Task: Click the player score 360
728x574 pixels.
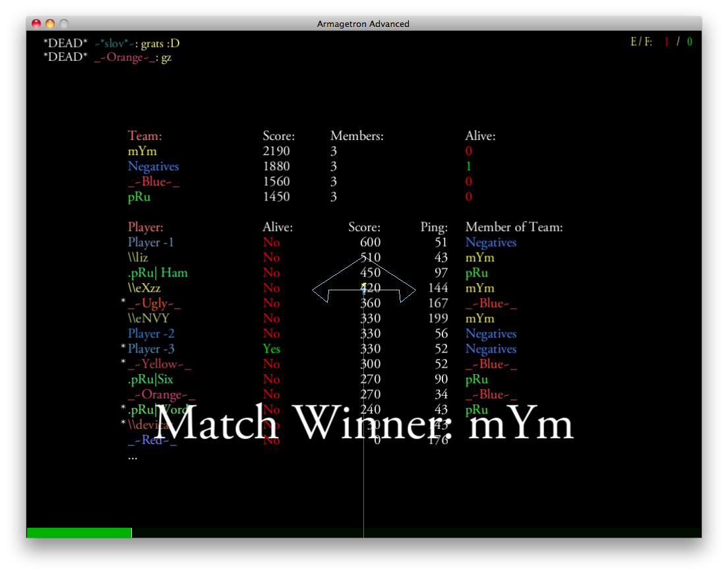Action: tap(370, 303)
